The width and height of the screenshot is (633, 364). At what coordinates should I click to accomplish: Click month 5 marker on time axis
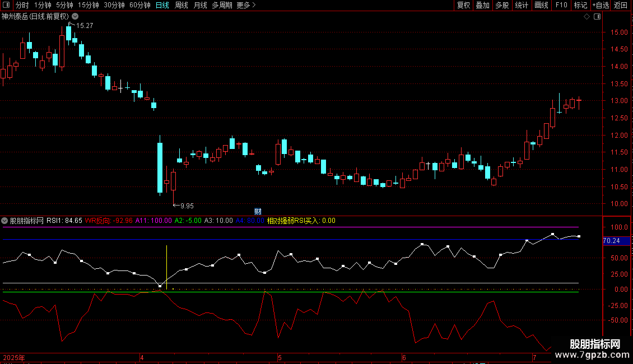coord(280,358)
